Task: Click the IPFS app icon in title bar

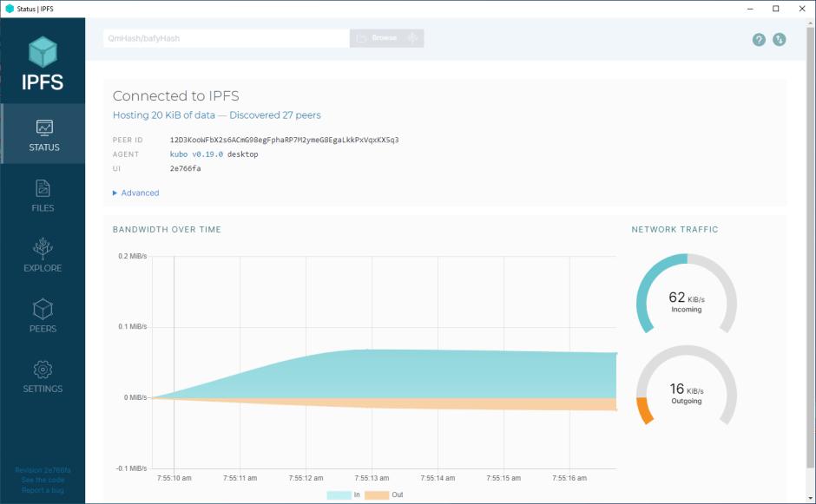Action: tap(9, 9)
